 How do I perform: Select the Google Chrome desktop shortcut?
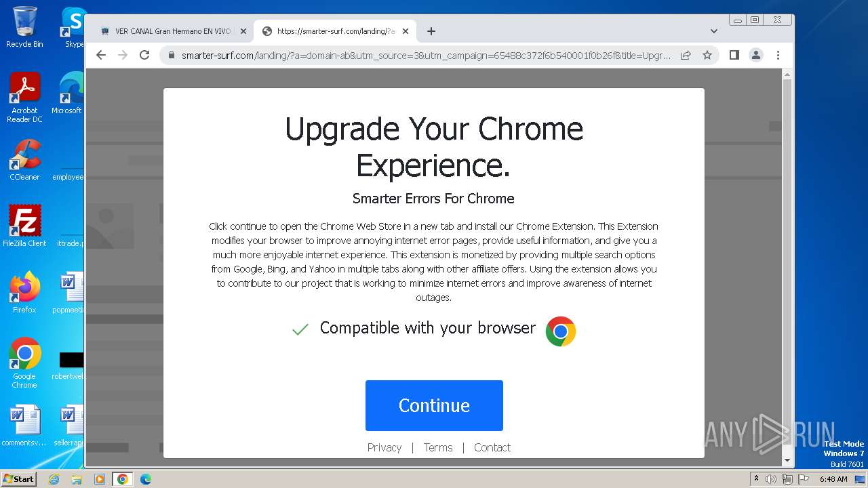(x=24, y=363)
